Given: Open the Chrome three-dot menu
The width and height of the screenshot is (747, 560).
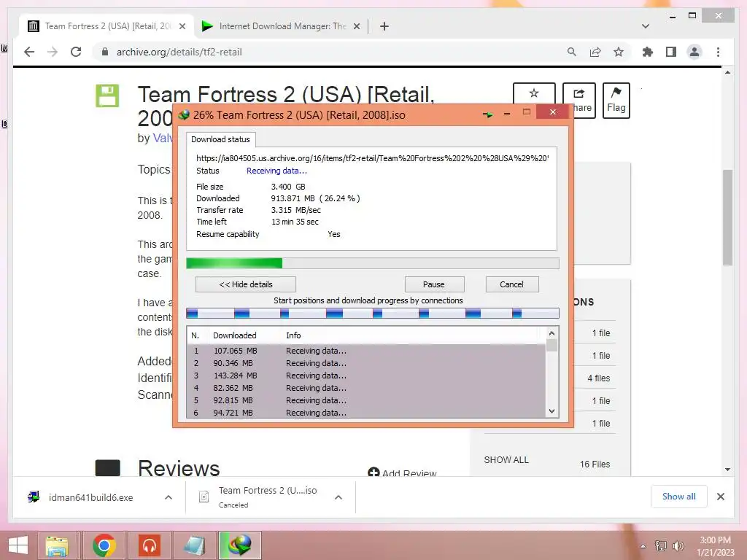Looking at the screenshot, I should coord(718,52).
